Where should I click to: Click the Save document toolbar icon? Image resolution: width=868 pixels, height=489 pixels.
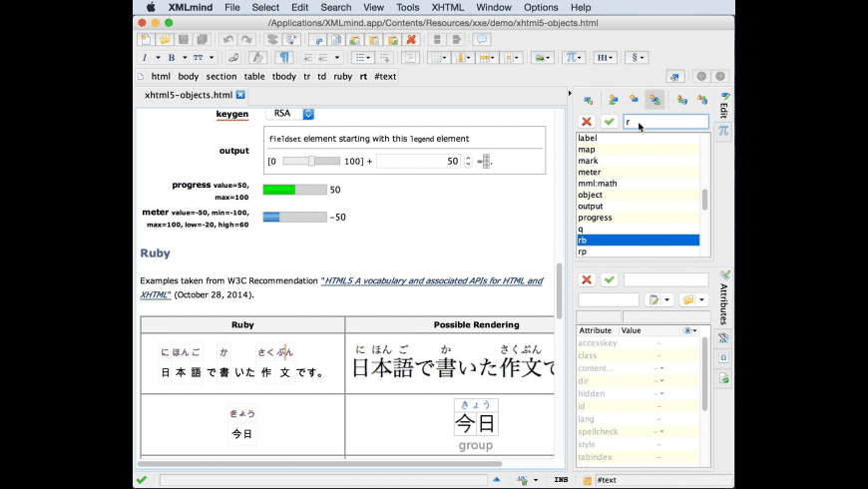click(184, 40)
